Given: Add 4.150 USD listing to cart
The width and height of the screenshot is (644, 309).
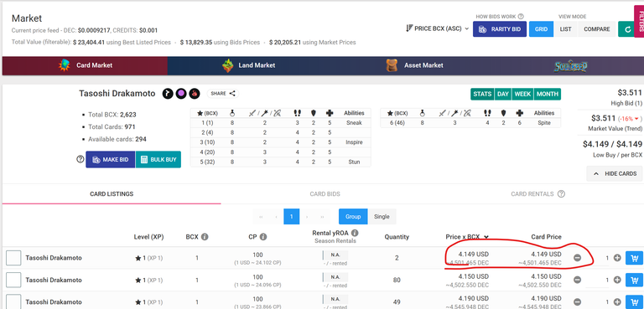Looking at the screenshot, I should (x=635, y=280).
